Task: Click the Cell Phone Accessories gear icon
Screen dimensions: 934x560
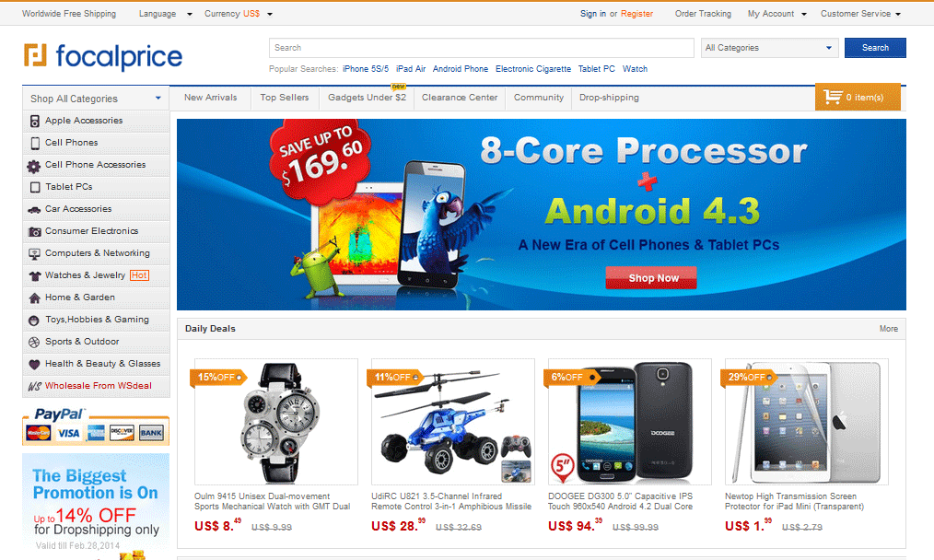Action: (x=34, y=166)
